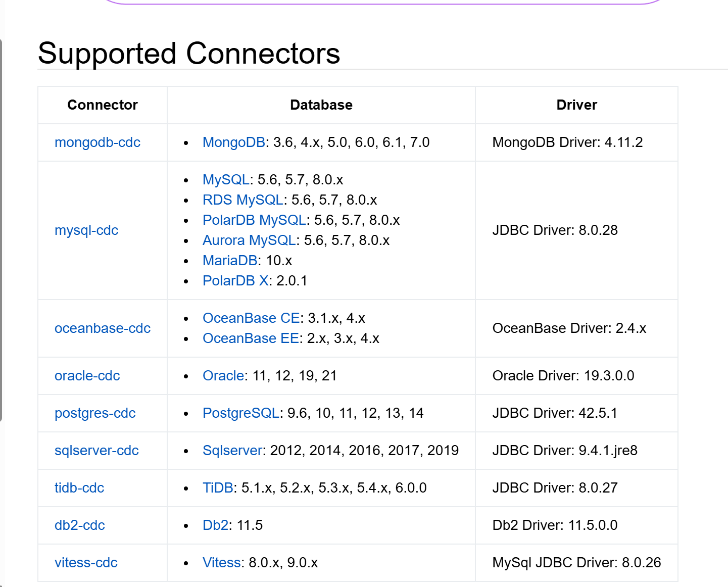Click the PostgreSQL database link

[241, 413]
